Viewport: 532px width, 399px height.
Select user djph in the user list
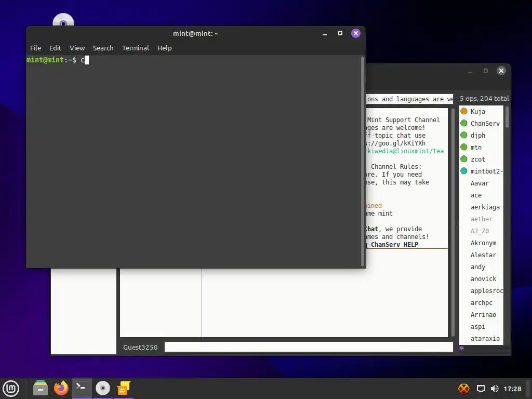coord(481,136)
